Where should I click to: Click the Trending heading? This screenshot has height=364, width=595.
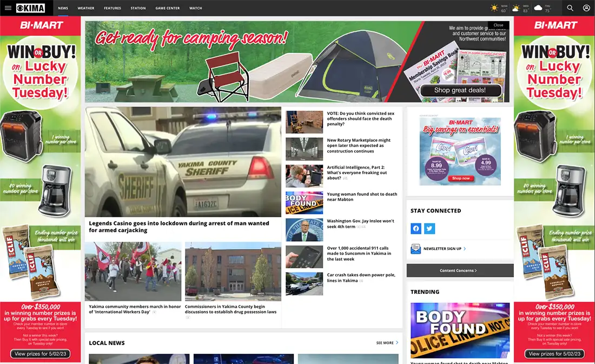point(425,292)
